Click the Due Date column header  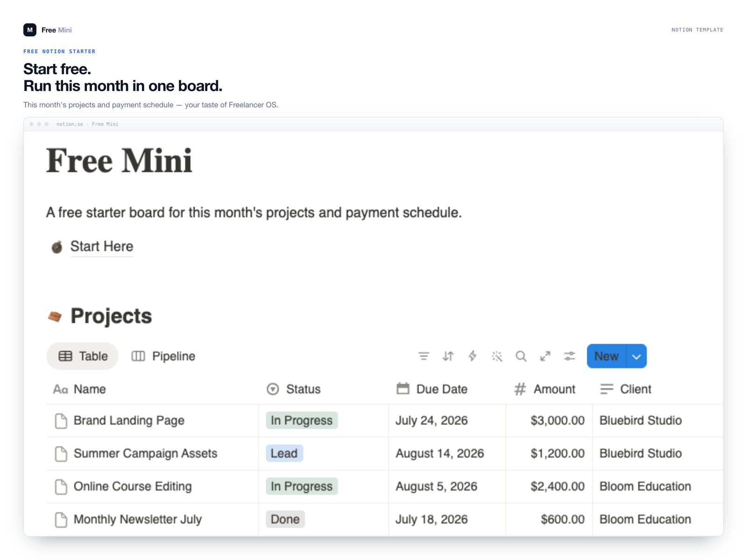pos(447,389)
